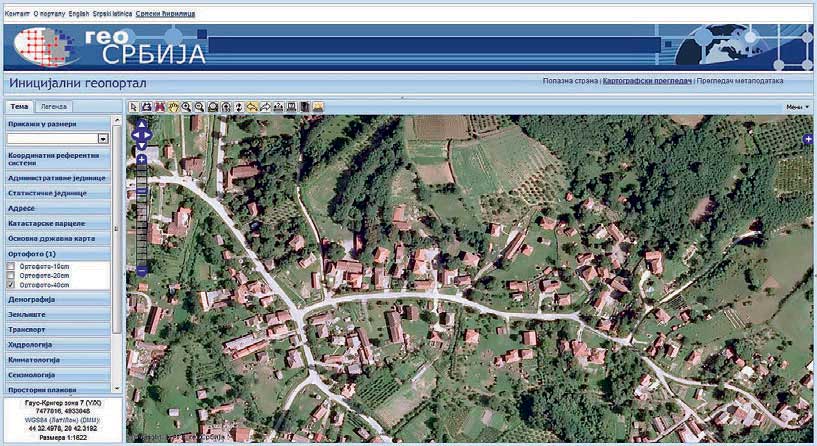
Task: Expand Координатни референтни систем section
Action: click(58, 159)
